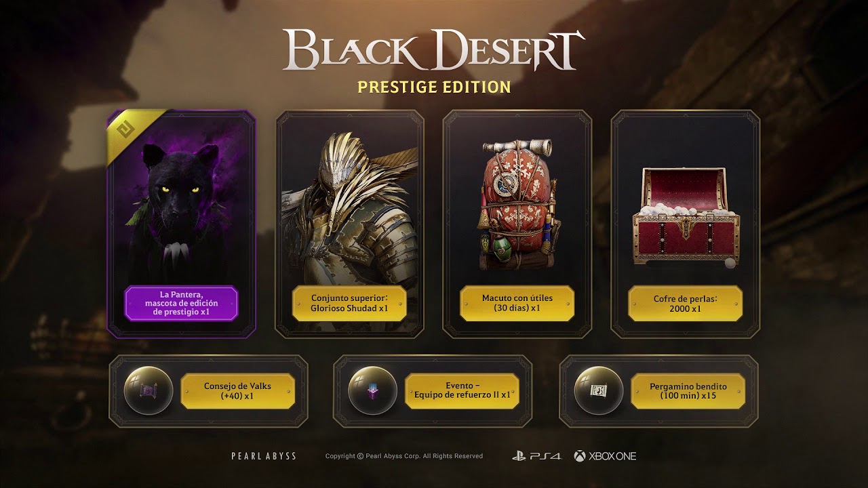Screen dimensions: 868x488
Task: Click the Pergamino bendito (100 min) label
Action: coord(688,391)
